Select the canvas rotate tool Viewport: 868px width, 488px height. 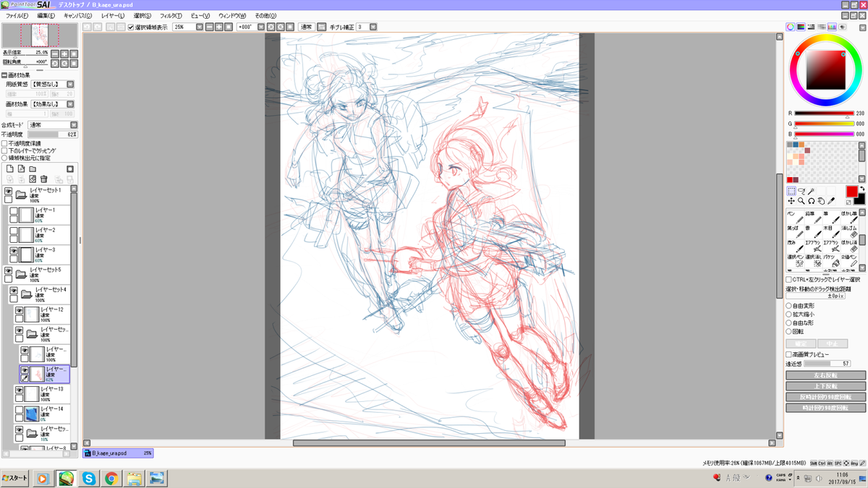coord(812,200)
